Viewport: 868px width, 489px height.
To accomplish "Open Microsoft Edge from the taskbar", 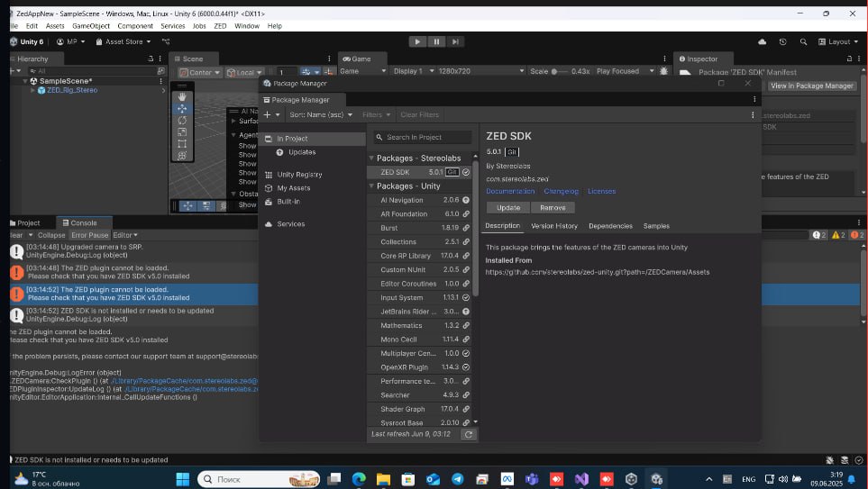I will point(359,479).
